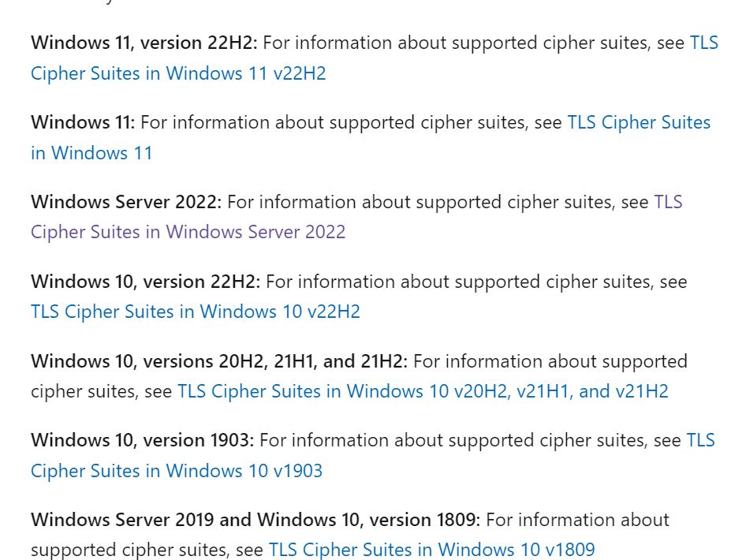Open TLS Cipher Suites in Windows 11 v22H2 link

point(178,74)
